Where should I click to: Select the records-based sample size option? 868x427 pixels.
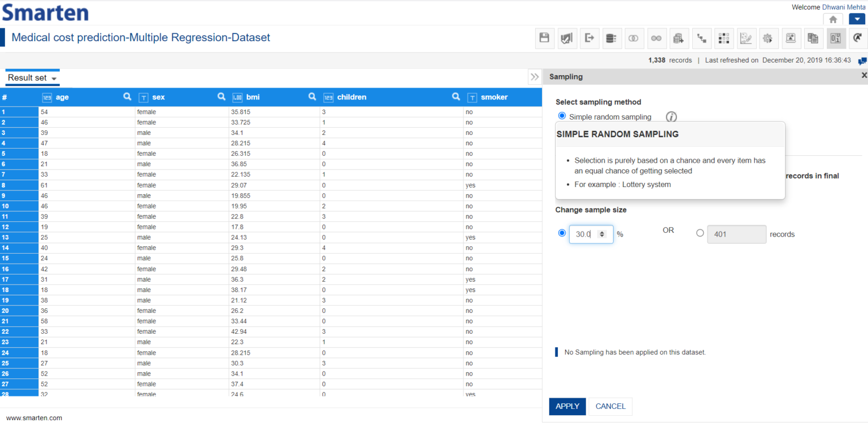[x=700, y=232]
